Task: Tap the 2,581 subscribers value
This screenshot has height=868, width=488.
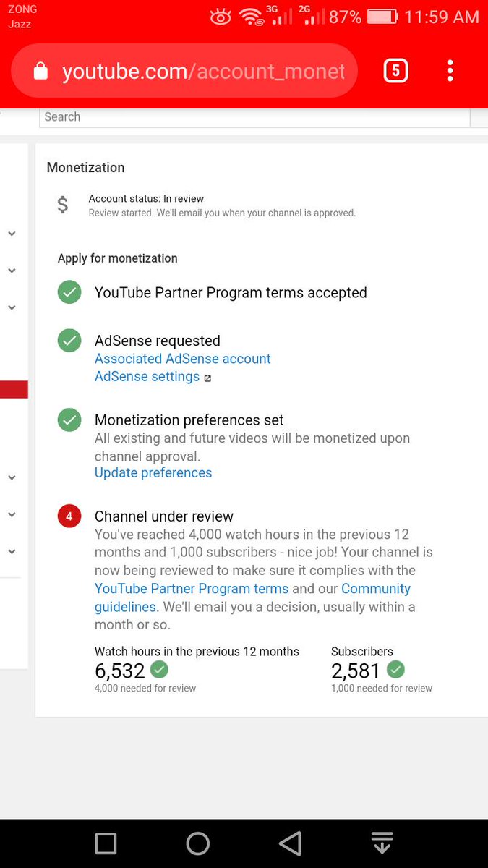Action: pyautogui.click(x=356, y=671)
